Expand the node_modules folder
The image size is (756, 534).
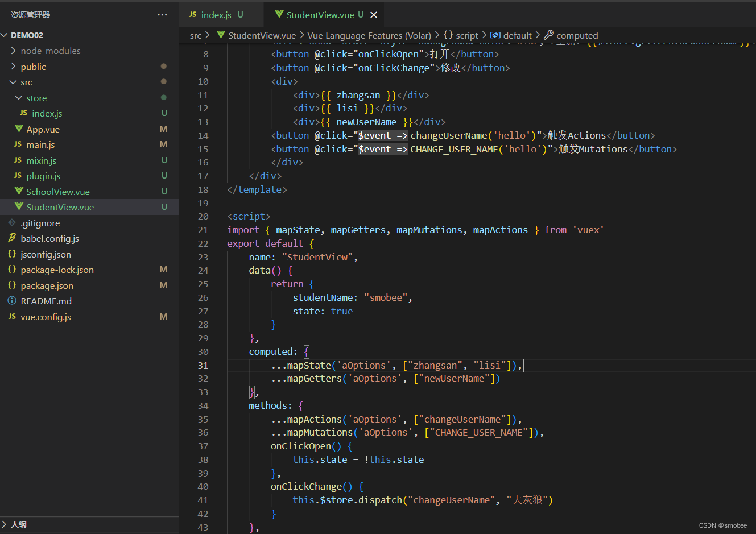pyautogui.click(x=13, y=51)
